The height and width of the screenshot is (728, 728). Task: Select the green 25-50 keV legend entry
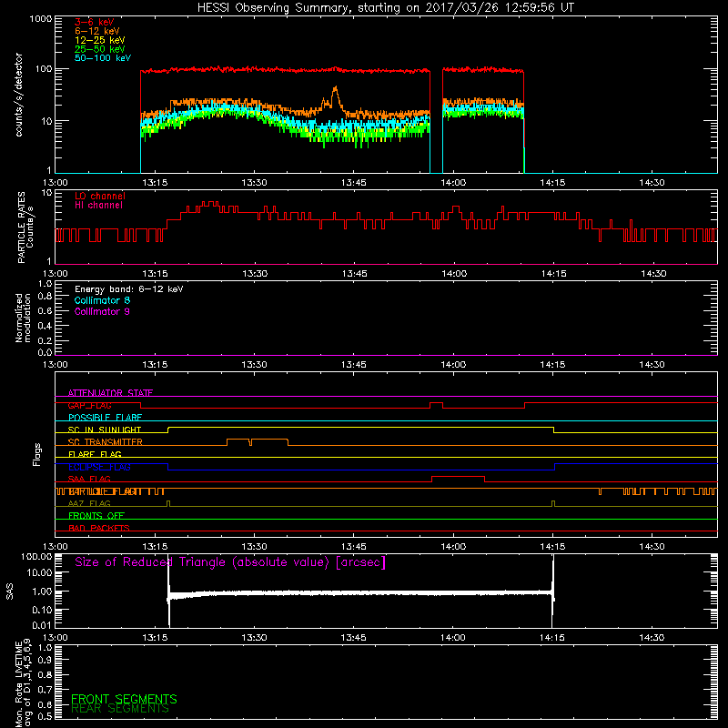point(100,49)
